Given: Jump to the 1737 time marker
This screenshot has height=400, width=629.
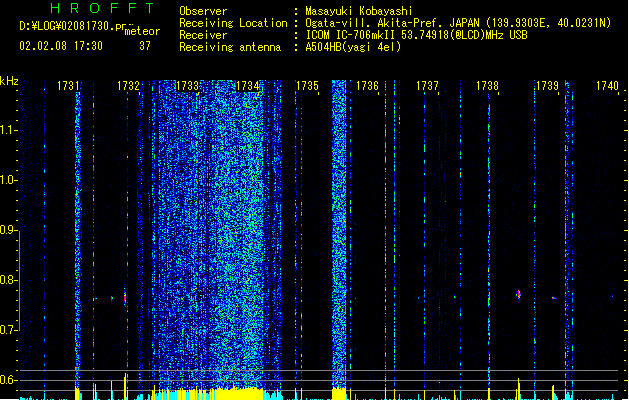Looking at the screenshot, I should pyautogui.click(x=427, y=86).
